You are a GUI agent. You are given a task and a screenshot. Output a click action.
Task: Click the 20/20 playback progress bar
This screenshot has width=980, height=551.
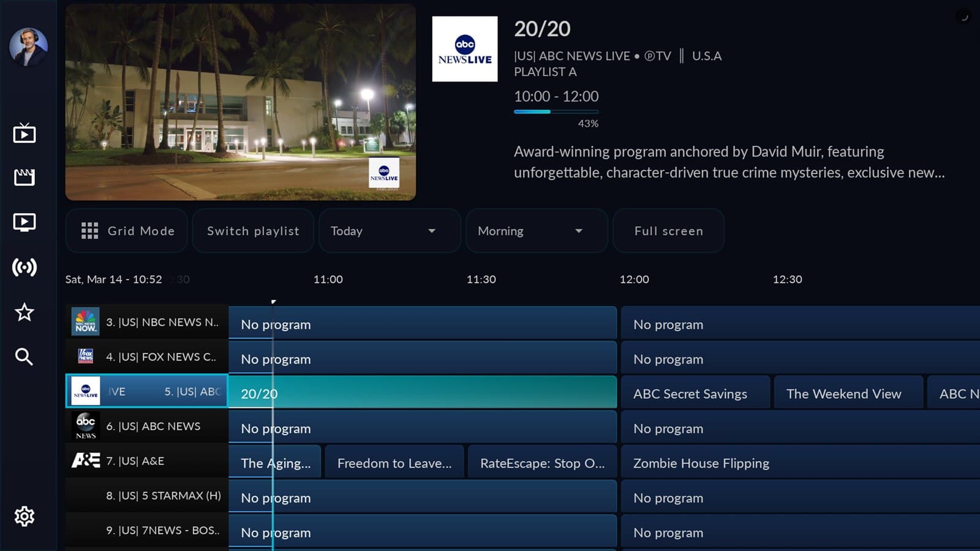click(555, 111)
